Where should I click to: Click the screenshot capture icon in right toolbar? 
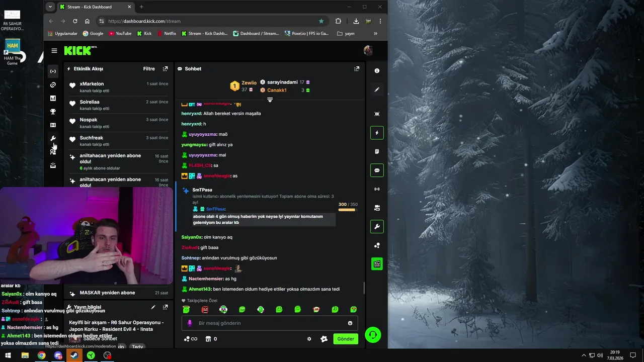[377, 114]
